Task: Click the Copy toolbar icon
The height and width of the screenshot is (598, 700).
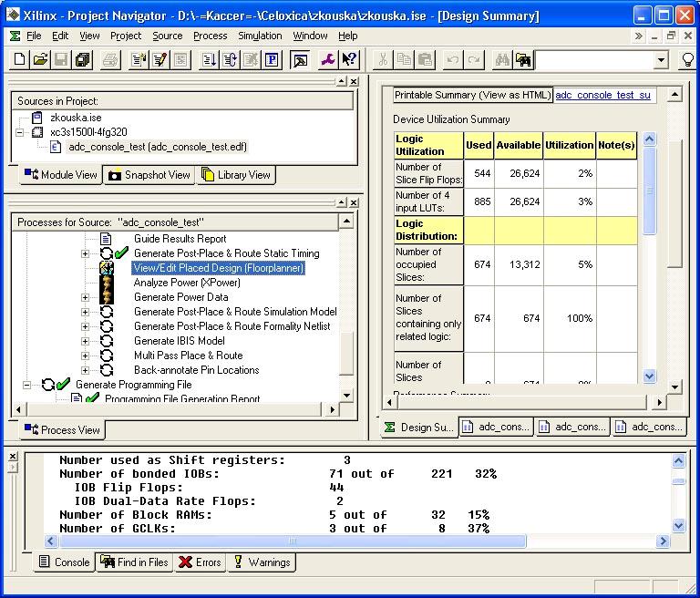Action: [404, 59]
